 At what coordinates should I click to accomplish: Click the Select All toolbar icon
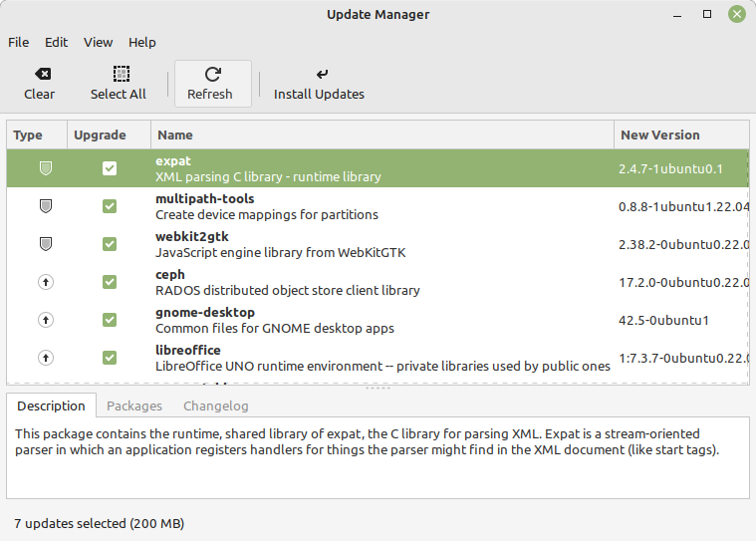click(x=121, y=74)
